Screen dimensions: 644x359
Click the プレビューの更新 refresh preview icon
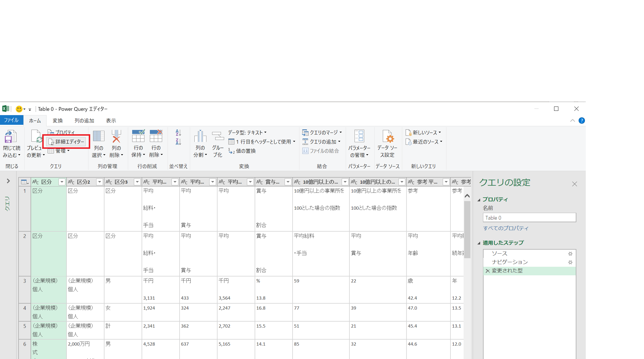tap(36, 137)
